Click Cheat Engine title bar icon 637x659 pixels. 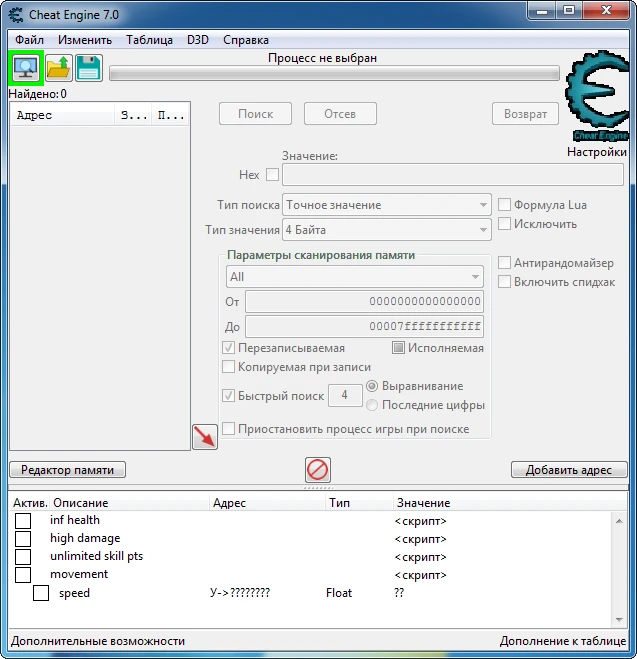point(16,15)
